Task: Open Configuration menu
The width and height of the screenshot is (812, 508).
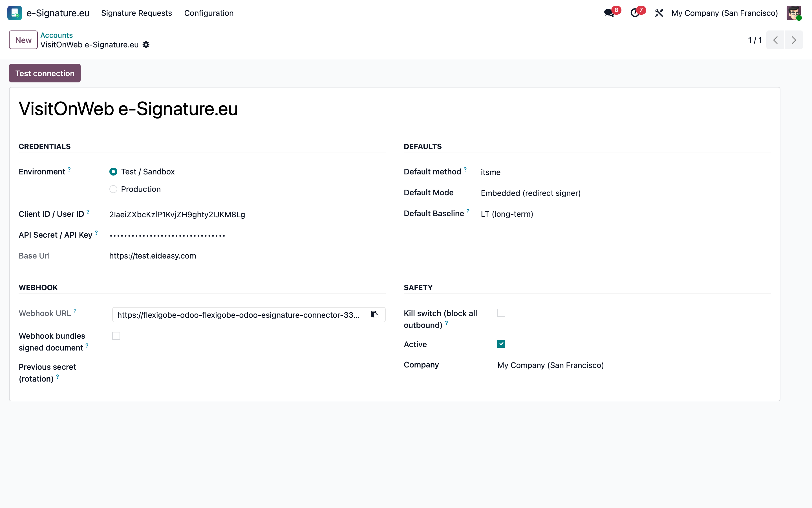Action: pos(209,13)
